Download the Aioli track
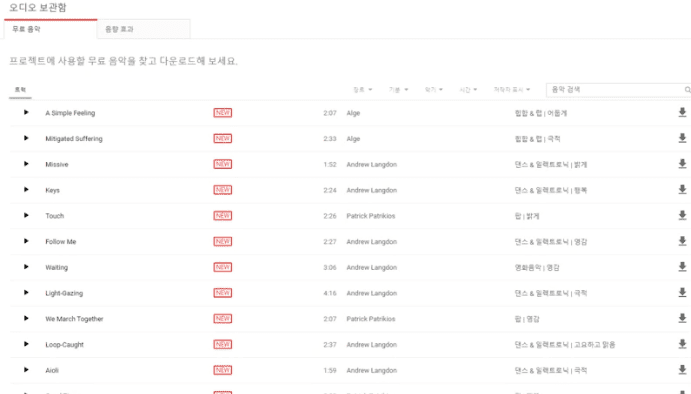691x394 pixels. [682, 370]
